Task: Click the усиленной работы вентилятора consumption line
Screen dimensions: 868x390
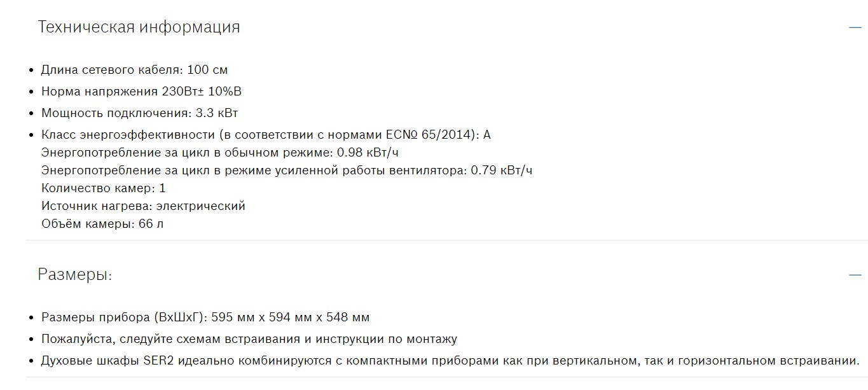Action: coord(286,171)
